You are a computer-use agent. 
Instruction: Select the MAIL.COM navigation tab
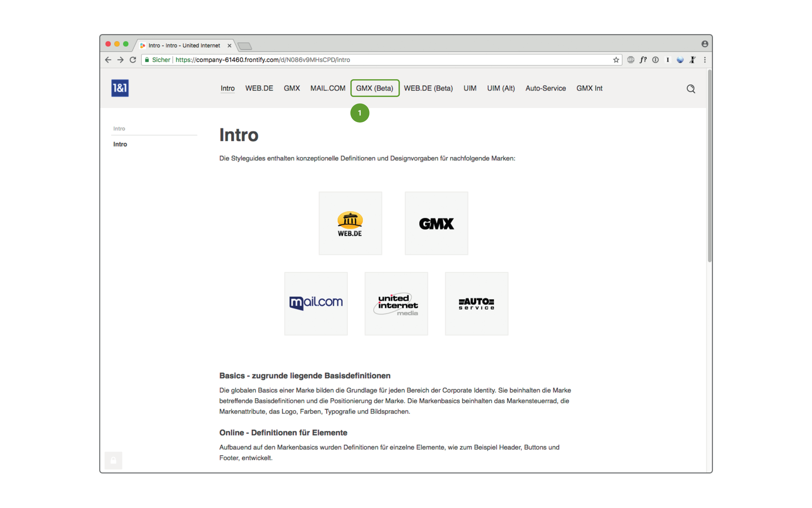328,88
